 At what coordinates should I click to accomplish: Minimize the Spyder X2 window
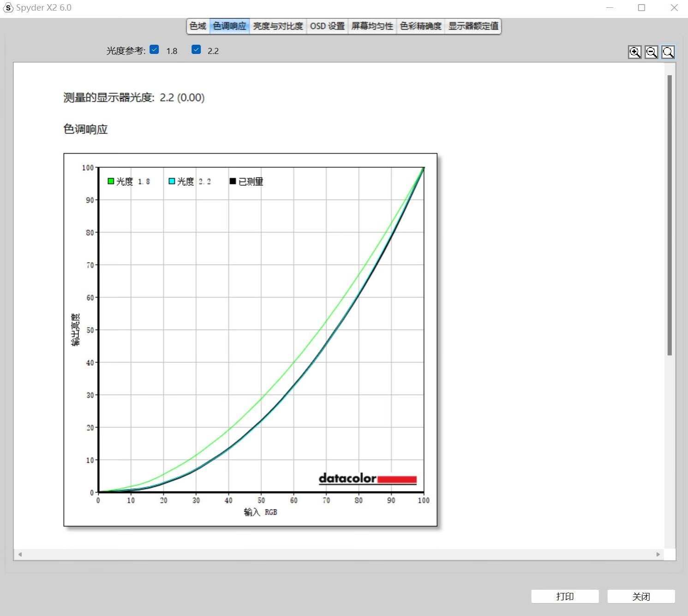(x=610, y=8)
